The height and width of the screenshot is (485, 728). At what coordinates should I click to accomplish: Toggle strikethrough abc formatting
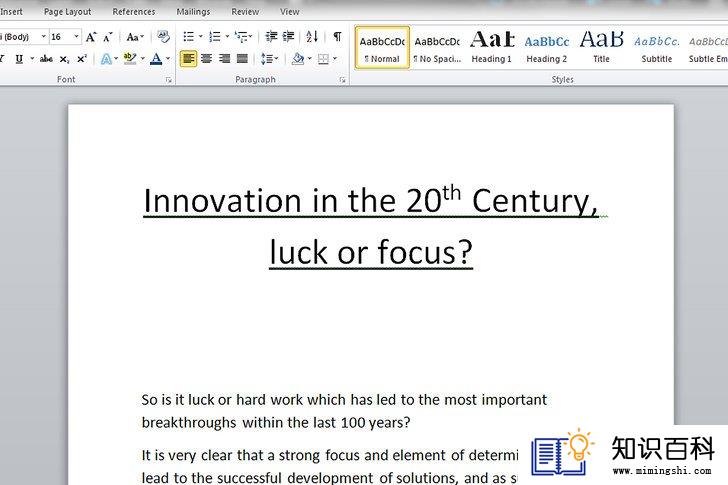pos(46,59)
